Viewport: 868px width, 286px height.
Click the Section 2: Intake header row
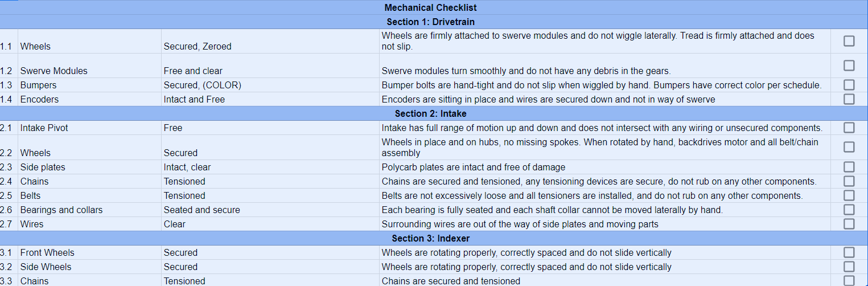[x=431, y=113]
